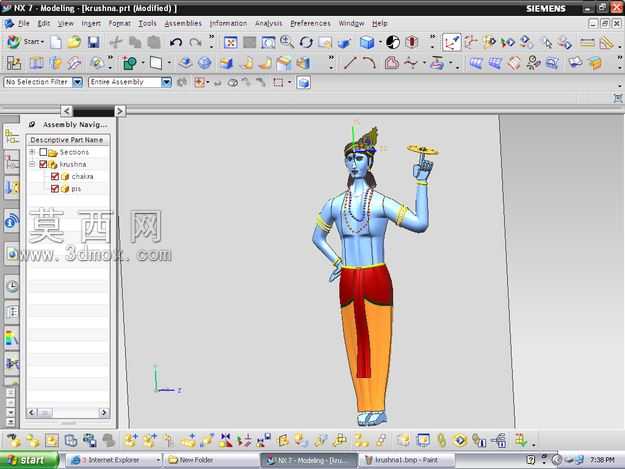Click the Undo arrow icon

[176, 42]
